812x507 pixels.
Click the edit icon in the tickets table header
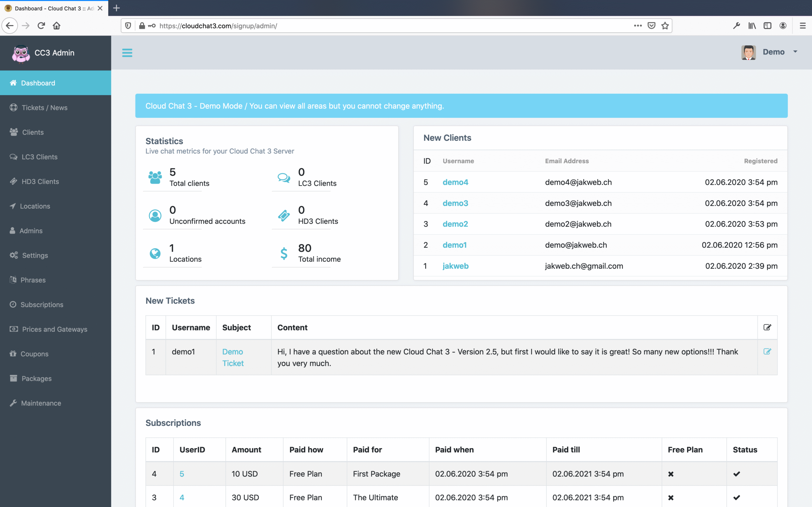767,327
